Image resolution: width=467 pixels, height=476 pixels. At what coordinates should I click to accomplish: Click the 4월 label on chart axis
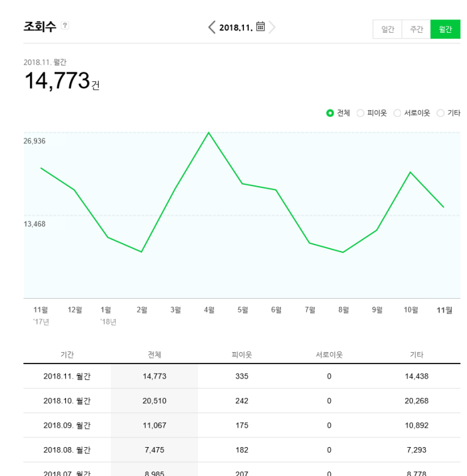pyautogui.click(x=209, y=310)
